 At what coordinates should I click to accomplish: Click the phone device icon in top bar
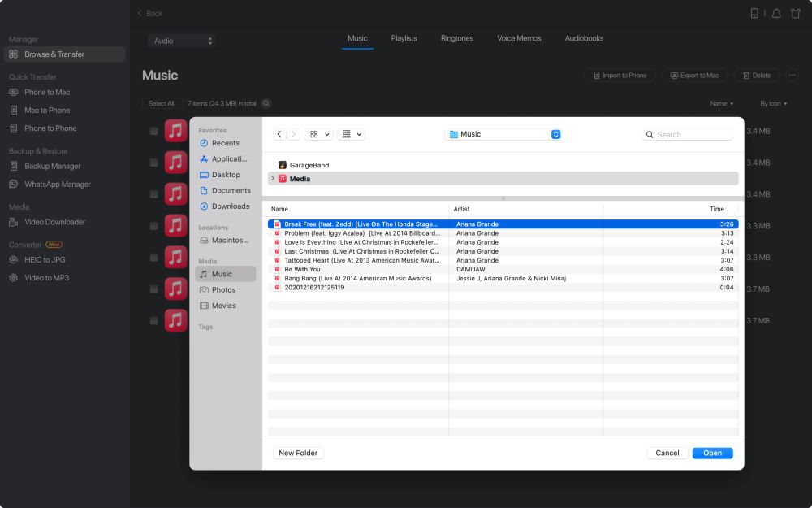(x=754, y=14)
